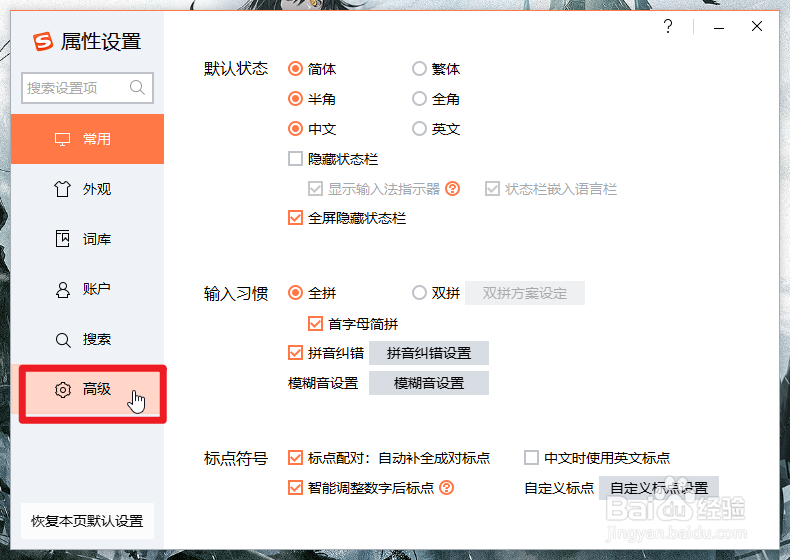Screen dimensions: 790x560
Task: Select 中文 as default state
Action: (x=295, y=129)
